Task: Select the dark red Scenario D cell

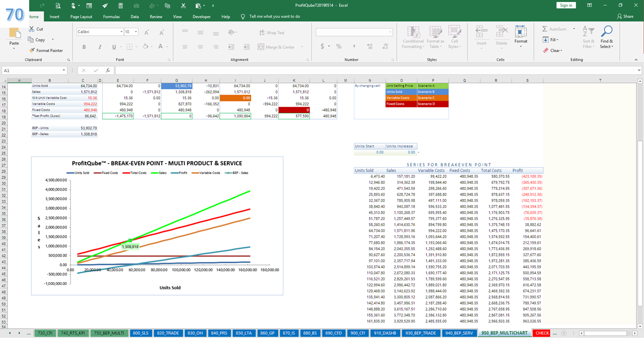Action: (433, 104)
